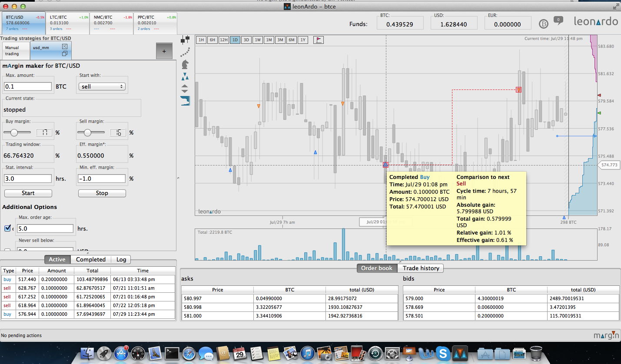Tick the Max. order age checkbox
Image resolution: width=621 pixels, height=364 pixels.
coord(7,228)
